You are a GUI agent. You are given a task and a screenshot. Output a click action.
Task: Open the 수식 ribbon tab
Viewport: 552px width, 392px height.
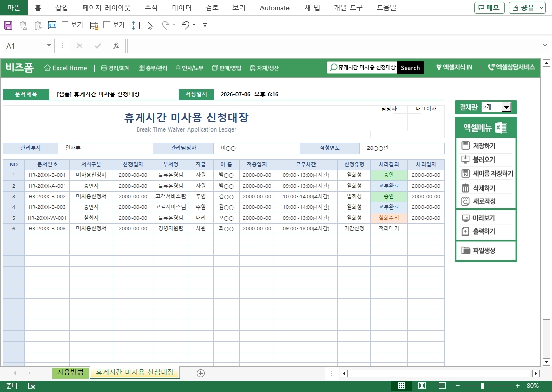point(151,8)
